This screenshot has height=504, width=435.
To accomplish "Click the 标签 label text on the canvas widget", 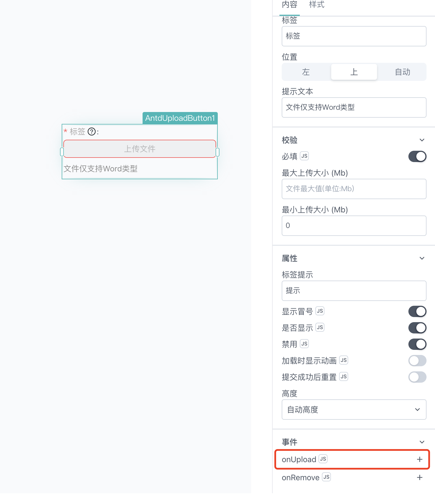I will coord(77,132).
